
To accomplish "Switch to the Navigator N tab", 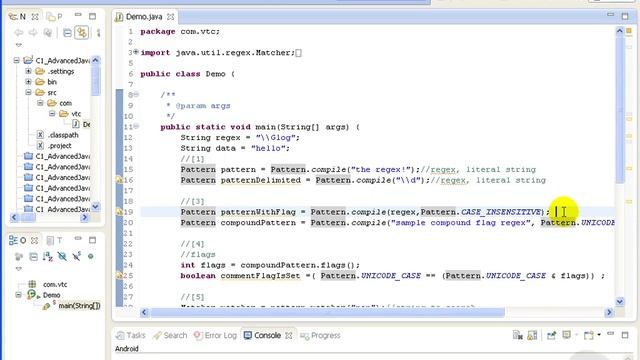I will 18,17.
